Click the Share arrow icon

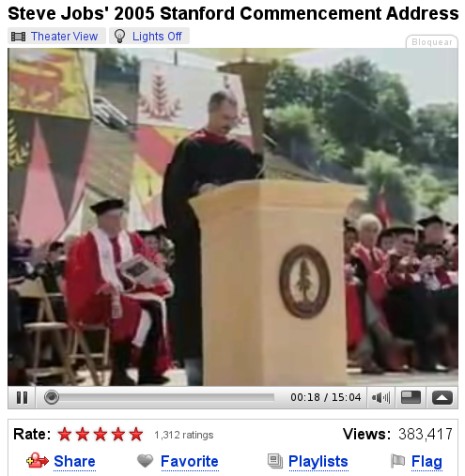pos(37,460)
